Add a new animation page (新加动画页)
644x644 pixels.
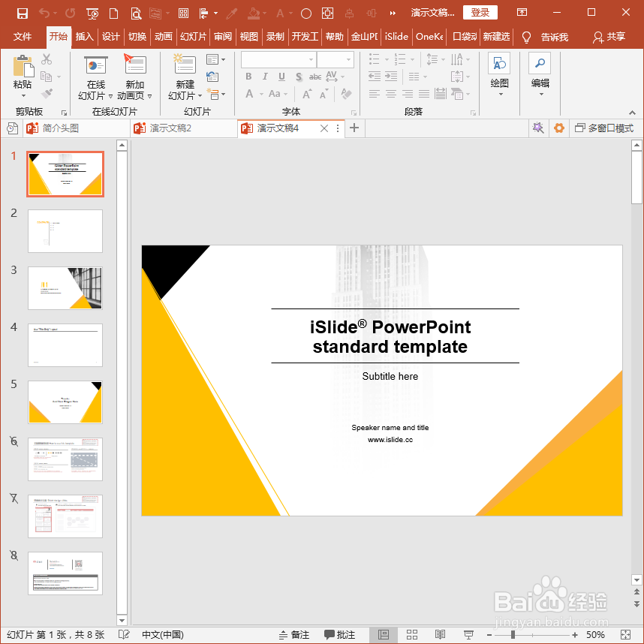click(134, 78)
